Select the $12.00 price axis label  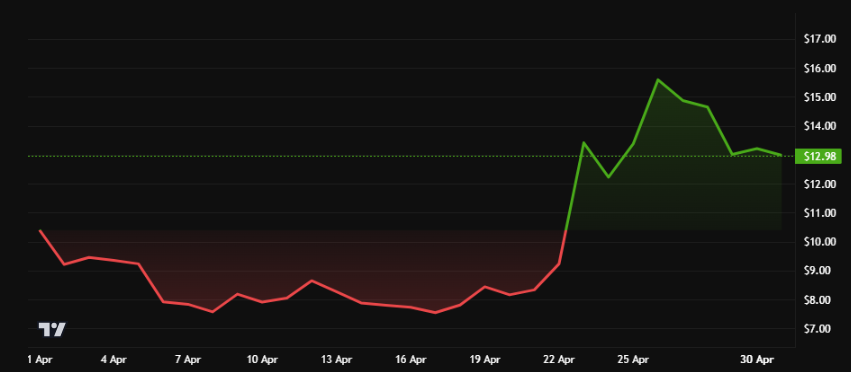pyautogui.click(x=820, y=185)
